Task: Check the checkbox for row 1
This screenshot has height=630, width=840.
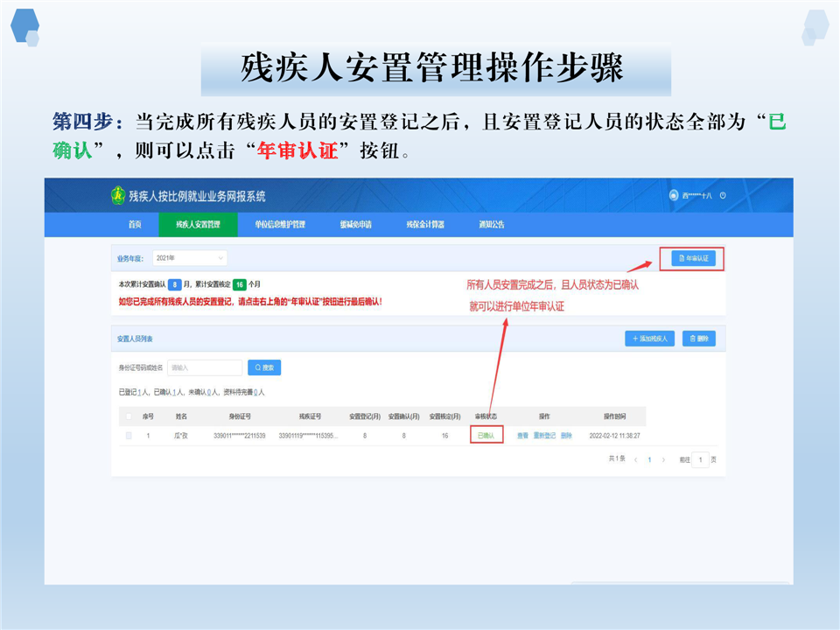Action: pos(129,435)
